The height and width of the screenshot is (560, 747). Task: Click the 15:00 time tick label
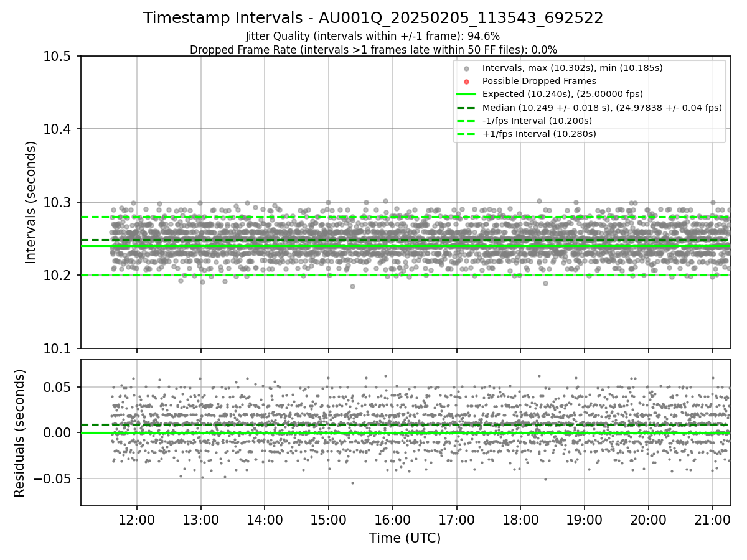point(329,519)
